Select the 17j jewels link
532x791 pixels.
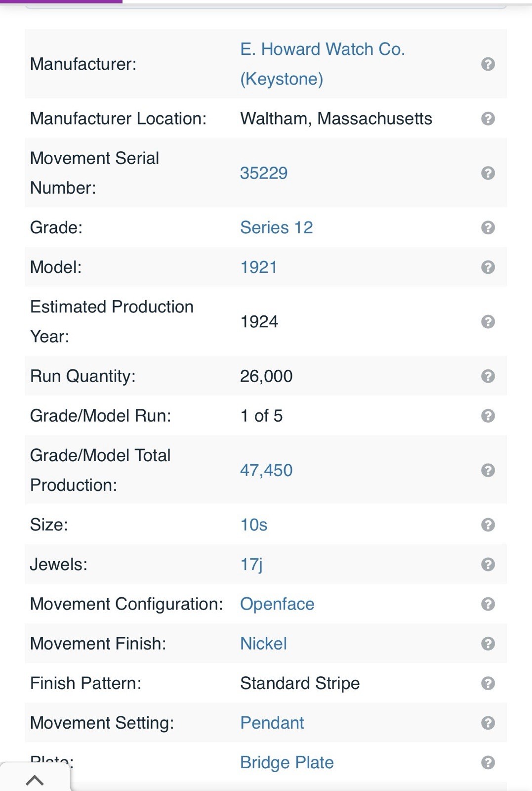[x=251, y=564]
